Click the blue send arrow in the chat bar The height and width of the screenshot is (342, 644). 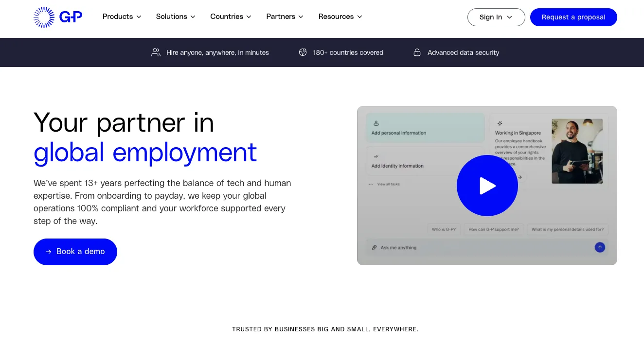point(600,247)
